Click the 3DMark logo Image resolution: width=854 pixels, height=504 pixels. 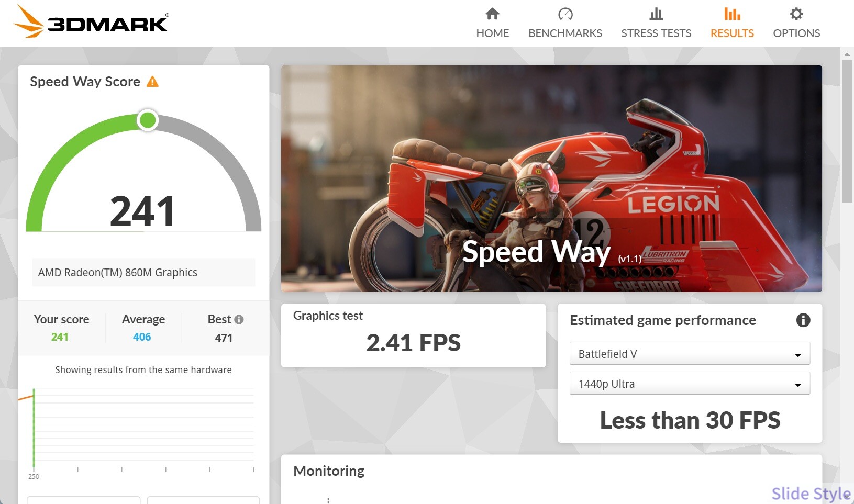point(91,21)
